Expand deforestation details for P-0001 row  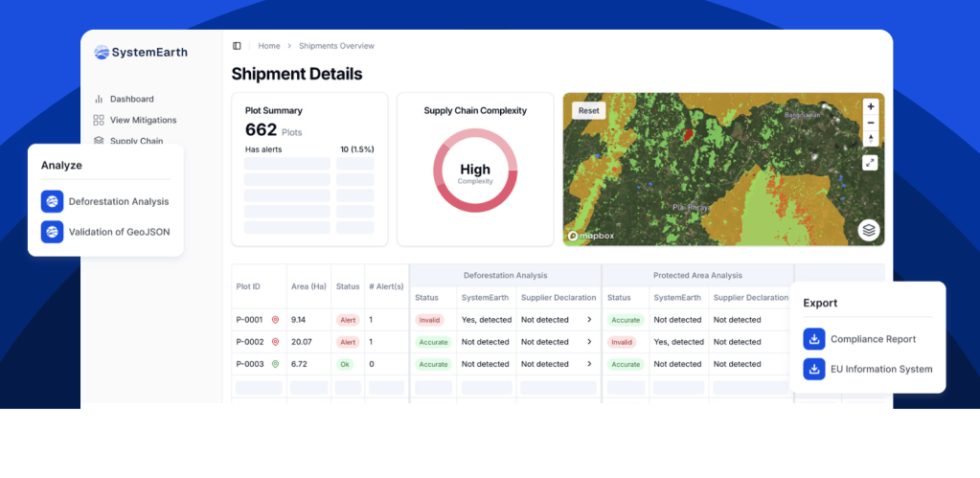click(589, 320)
